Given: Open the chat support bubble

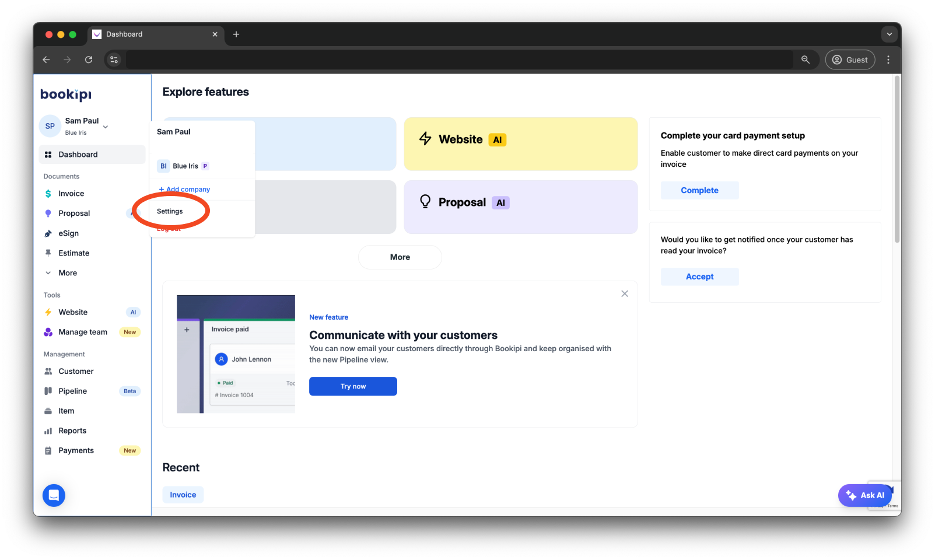Looking at the screenshot, I should click(x=53, y=495).
